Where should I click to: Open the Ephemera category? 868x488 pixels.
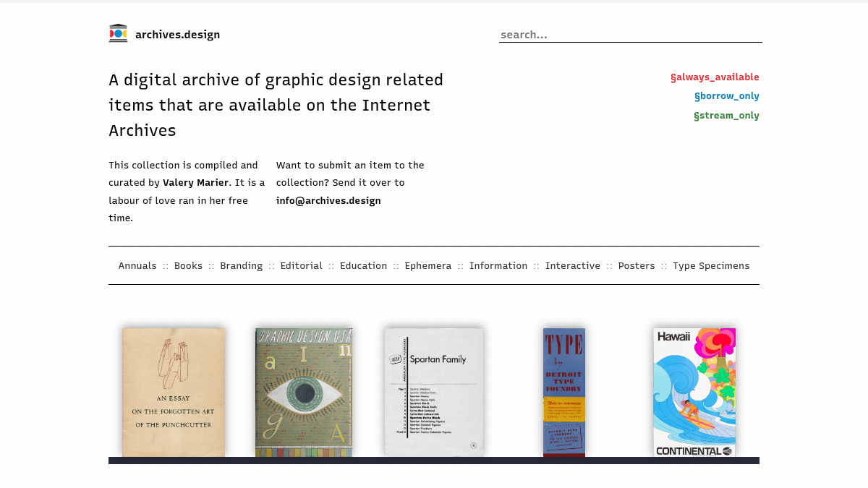tap(427, 266)
